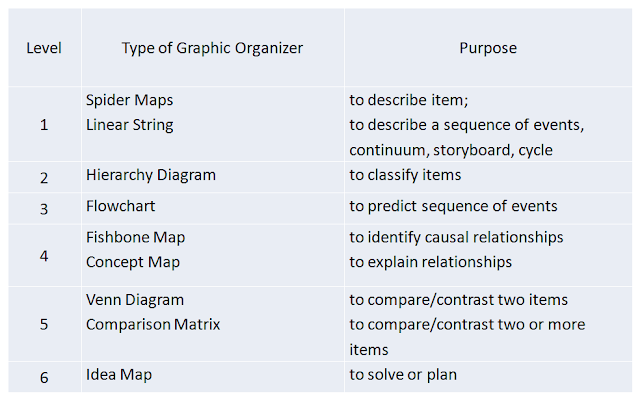Image resolution: width=640 pixels, height=400 pixels.
Task: Click 'to solve or plan' purpose
Action: (403, 375)
